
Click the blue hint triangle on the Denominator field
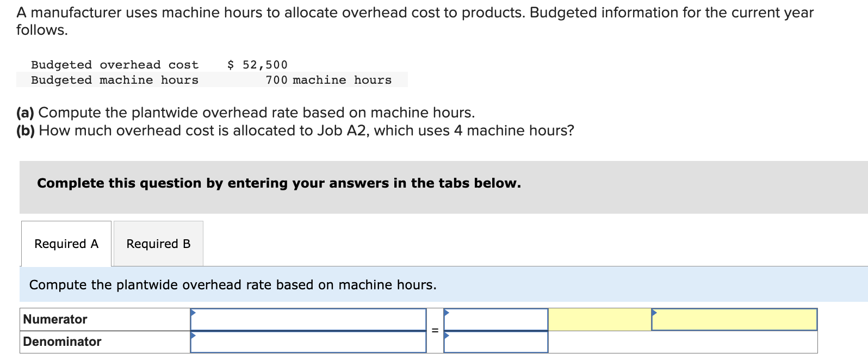tap(194, 335)
